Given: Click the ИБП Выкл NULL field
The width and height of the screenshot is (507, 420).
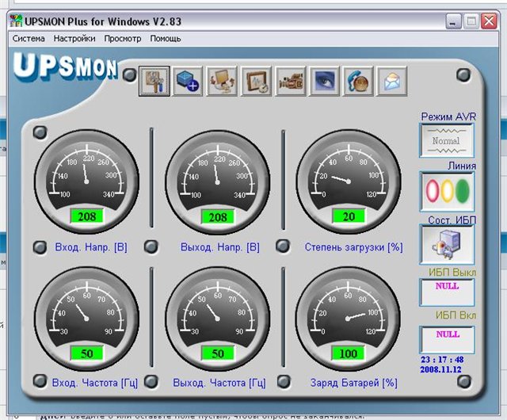Looking at the screenshot, I should point(447,290).
